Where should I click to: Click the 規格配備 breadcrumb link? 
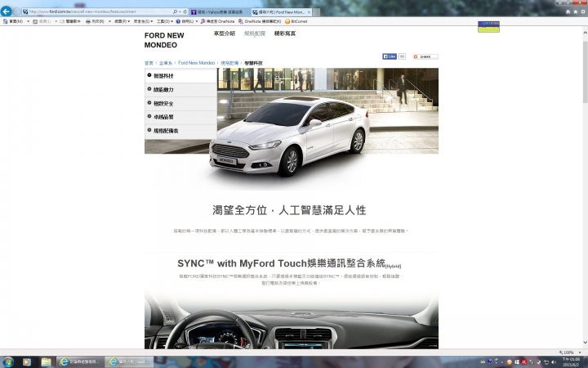pos(229,63)
